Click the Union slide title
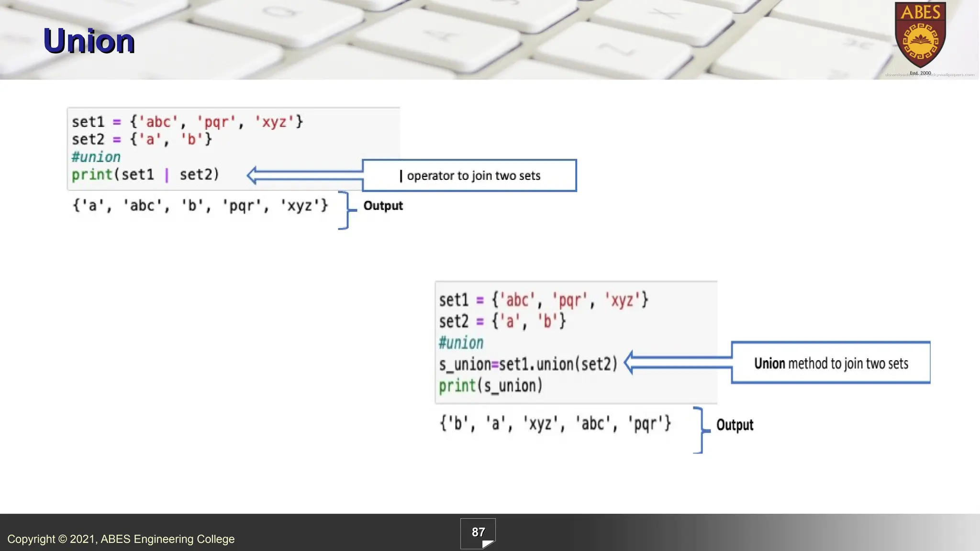Image resolution: width=980 pixels, height=551 pixels. 89,41
